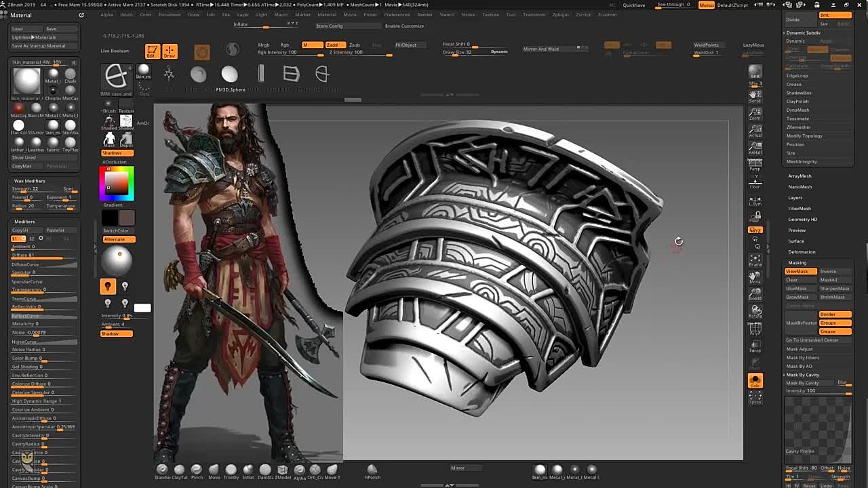
Task: Click the AAHalf icon
Action: pyautogui.click(x=755, y=148)
